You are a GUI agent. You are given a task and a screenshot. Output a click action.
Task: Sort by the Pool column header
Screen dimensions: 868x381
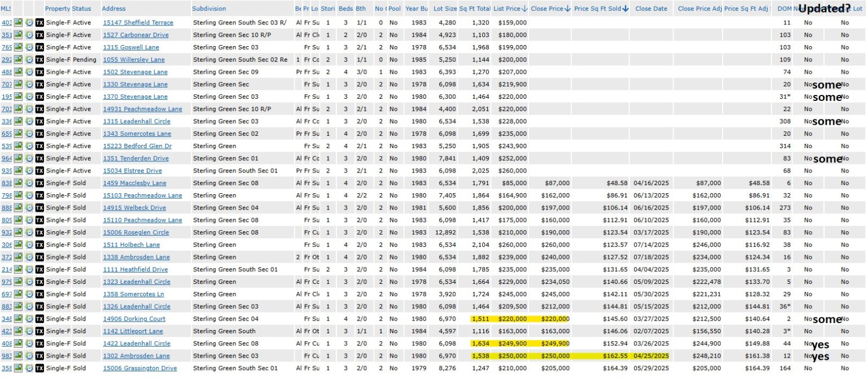click(x=394, y=9)
